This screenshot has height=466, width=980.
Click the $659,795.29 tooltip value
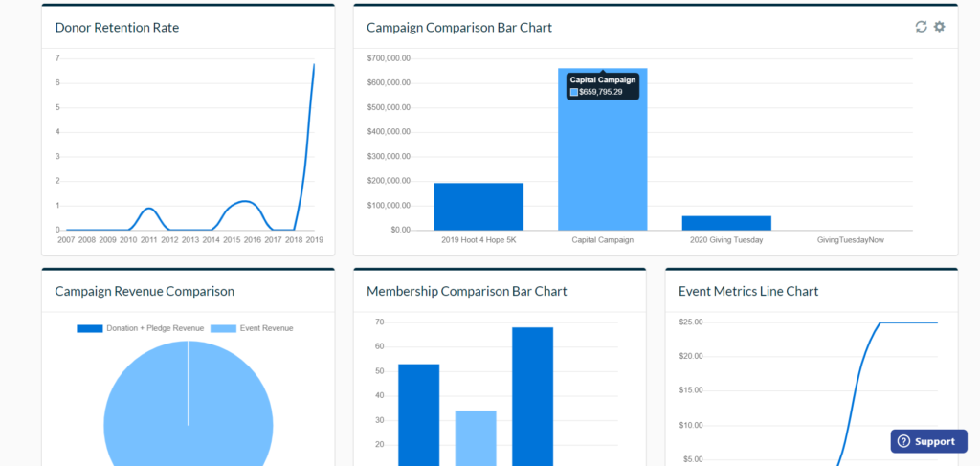tap(601, 92)
